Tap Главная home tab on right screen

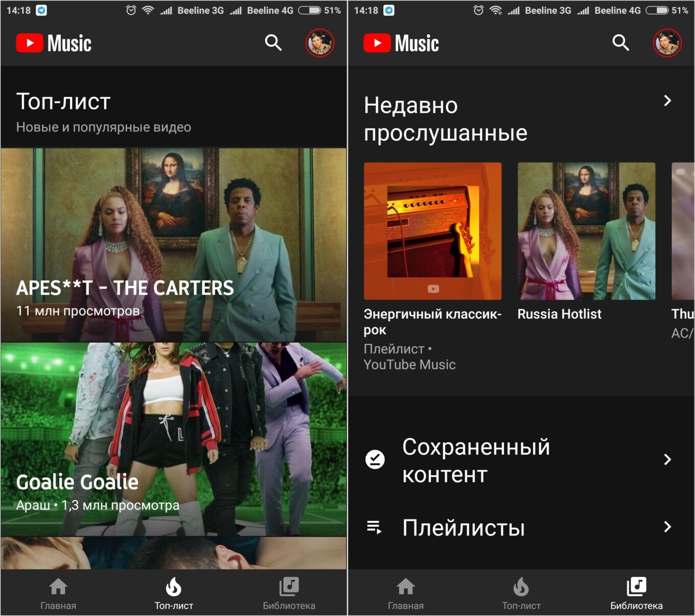pyautogui.click(x=406, y=594)
